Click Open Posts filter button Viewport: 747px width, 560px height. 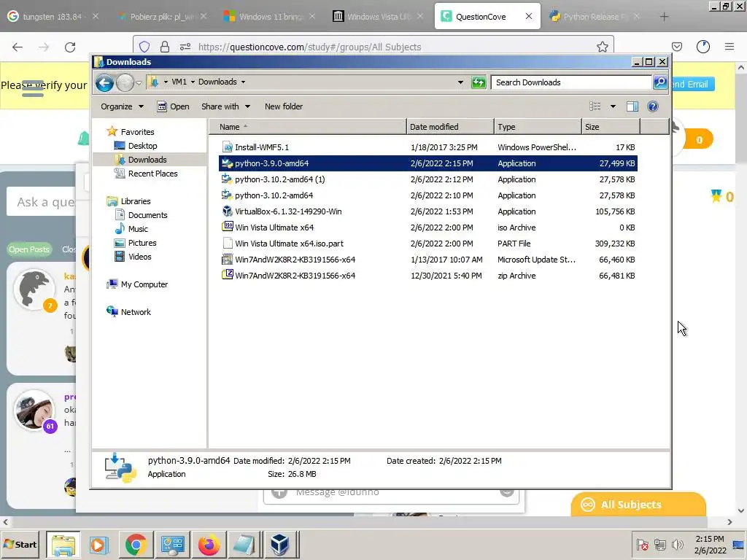(x=29, y=249)
